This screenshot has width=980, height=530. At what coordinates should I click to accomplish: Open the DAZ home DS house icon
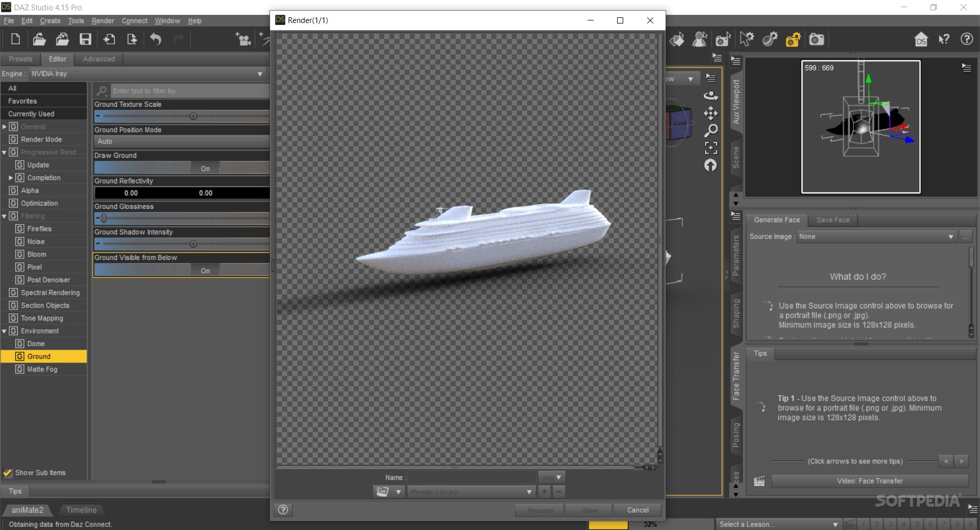tap(921, 39)
